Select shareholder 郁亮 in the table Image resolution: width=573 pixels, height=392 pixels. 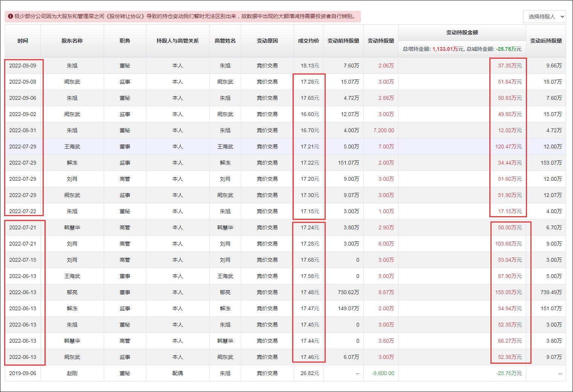click(x=72, y=292)
